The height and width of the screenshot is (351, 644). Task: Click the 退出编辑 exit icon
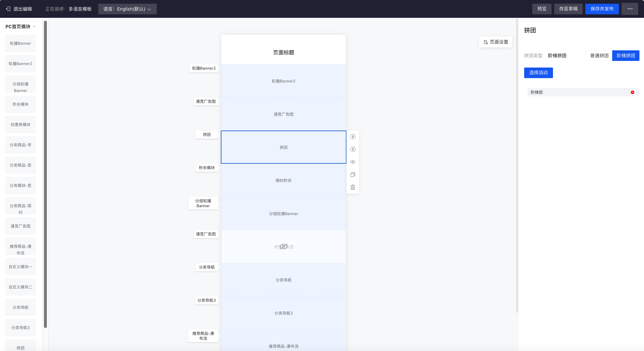pyautogui.click(x=8, y=9)
